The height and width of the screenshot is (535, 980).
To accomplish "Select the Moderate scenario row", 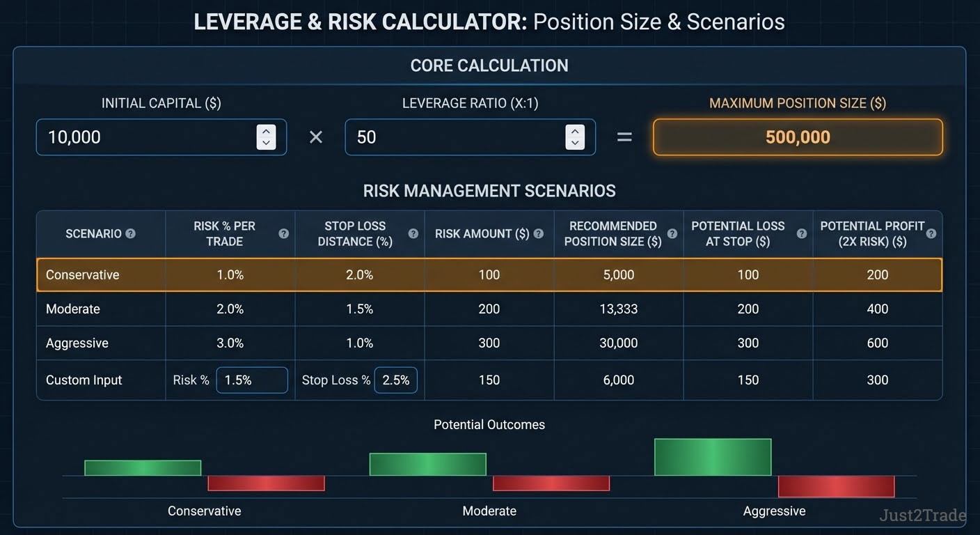I will [489, 309].
